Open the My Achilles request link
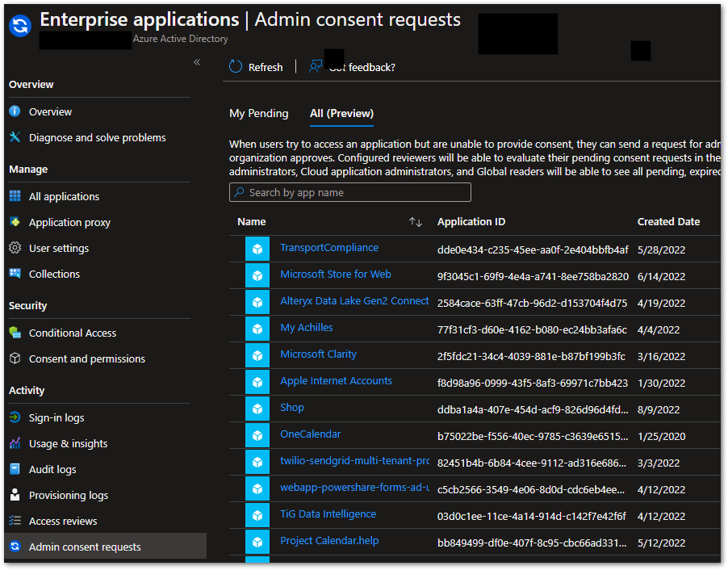Screen dimensions: 728x570 [307, 328]
